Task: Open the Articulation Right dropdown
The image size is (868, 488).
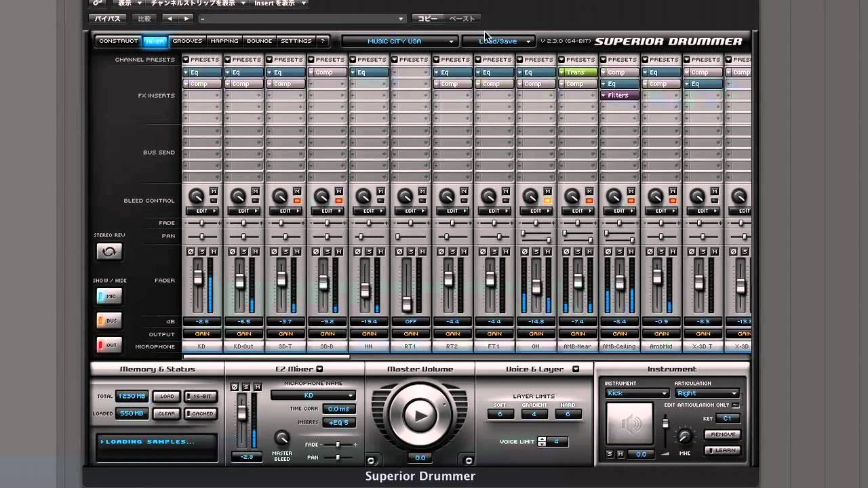Action: [707, 393]
